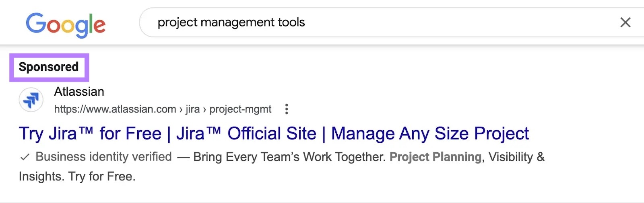Viewport: 644px width, 203px height.
Task: Click the business identity verified checkmark
Action: pos(25,157)
